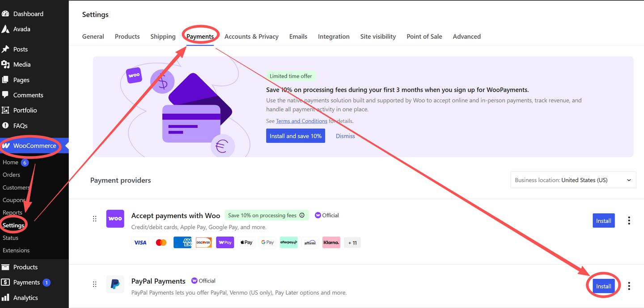The height and width of the screenshot is (308, 644).
Task: Click the Woo logo beside Accept payments
Action: [115, 219]
